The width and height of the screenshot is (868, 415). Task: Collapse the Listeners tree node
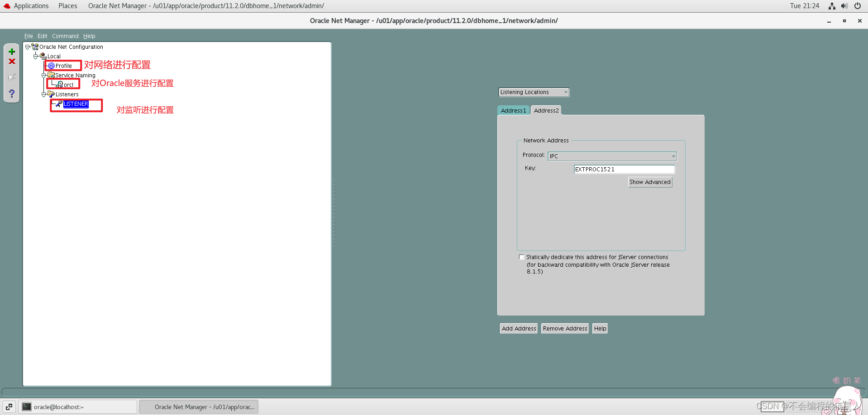pos(44,94)
